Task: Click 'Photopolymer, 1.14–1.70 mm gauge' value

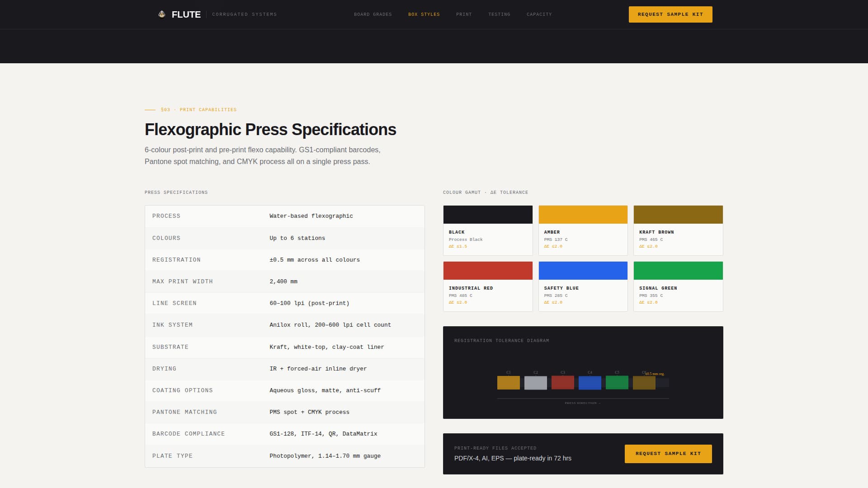Action: (x=325, y=456)
